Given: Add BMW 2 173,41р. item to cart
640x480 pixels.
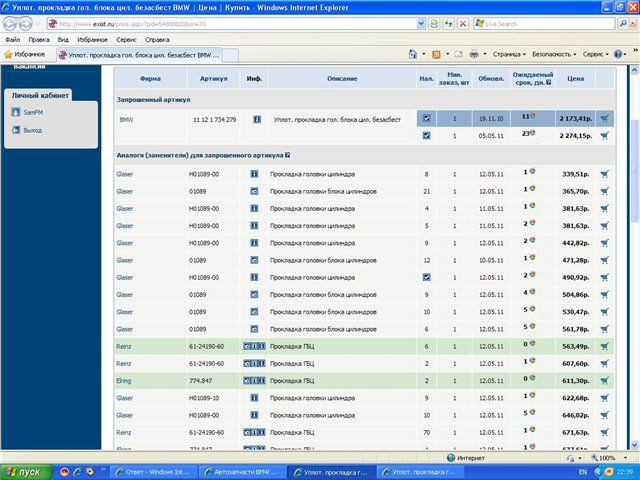Looking at the screenshot, I should pos(604,119).
